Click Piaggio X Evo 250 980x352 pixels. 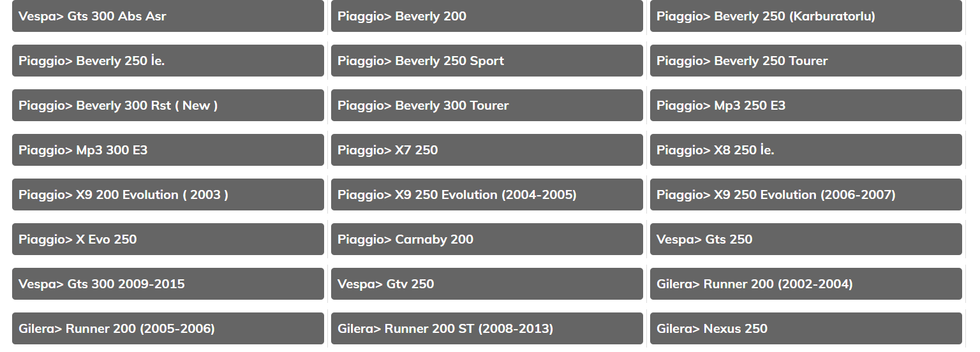click(168, 239)
